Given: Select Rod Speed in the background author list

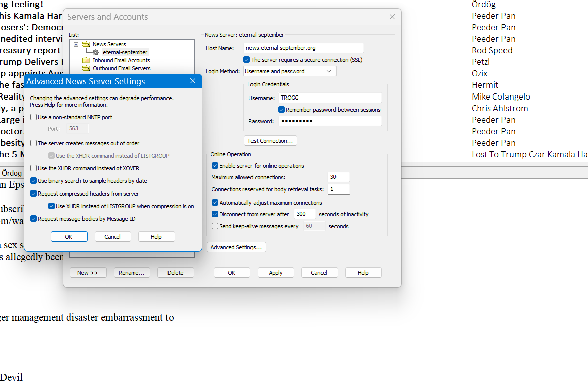Looking at the screenshot, I should 491,50.
